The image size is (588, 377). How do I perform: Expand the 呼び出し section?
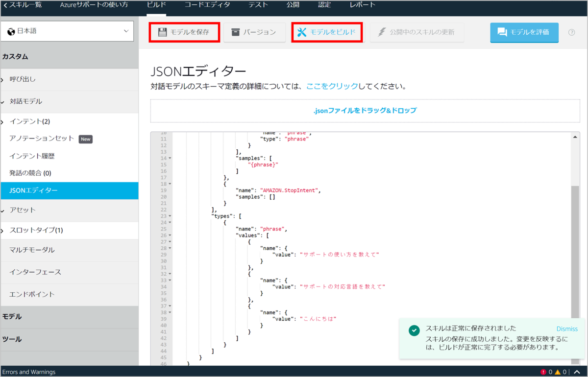pos(2,79)
